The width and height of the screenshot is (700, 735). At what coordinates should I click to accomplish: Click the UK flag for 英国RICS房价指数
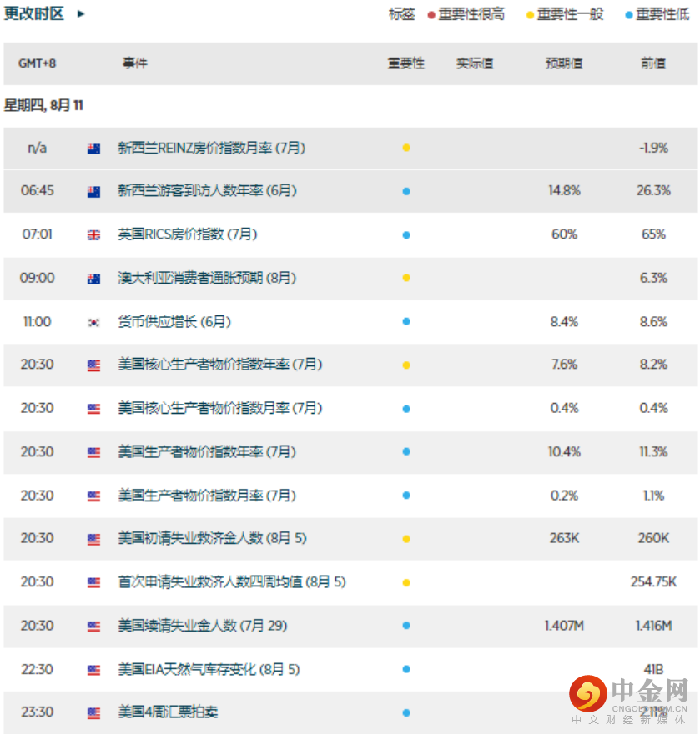pos(93,234)
